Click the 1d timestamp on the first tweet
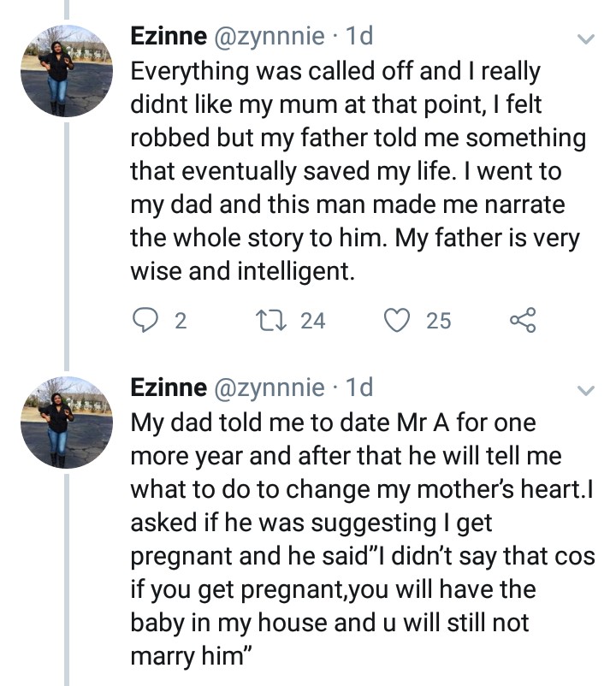The height and width of the screenshot is (686, 616). click(358, 37)
